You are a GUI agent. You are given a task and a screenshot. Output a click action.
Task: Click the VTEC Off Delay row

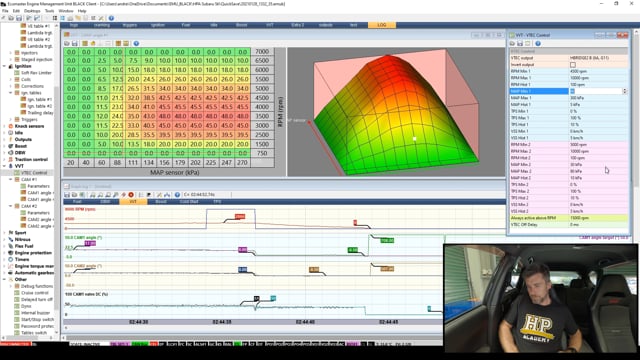[x=569, y=224]
